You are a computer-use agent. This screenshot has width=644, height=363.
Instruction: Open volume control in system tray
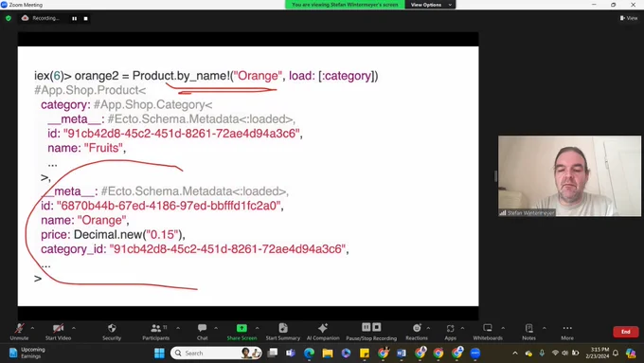coord(565,354)
